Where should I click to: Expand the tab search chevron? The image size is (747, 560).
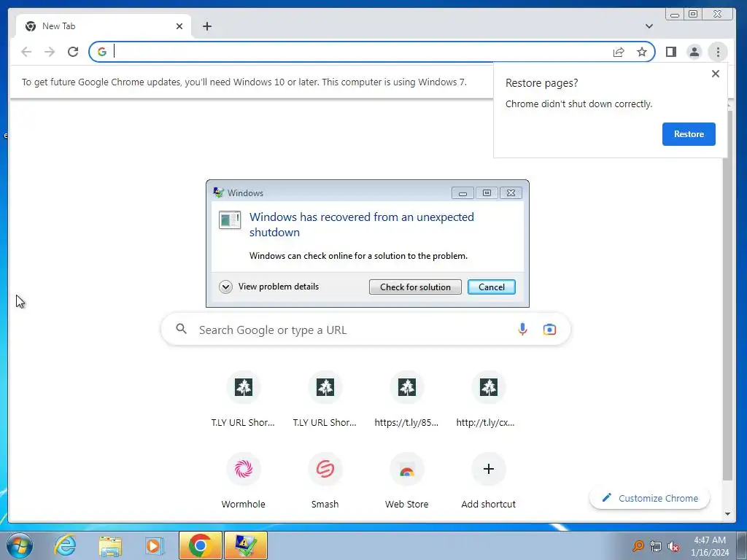(x=649, y=26)
